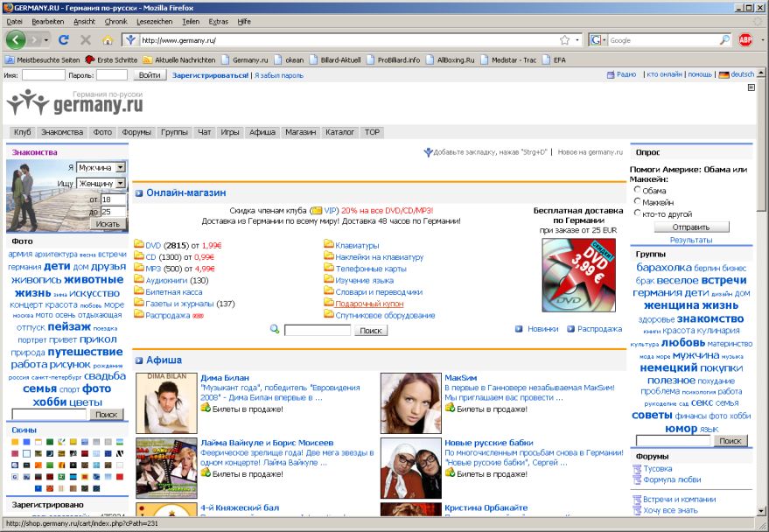
Task: Click the Войти login button
Action: (150, 75)
